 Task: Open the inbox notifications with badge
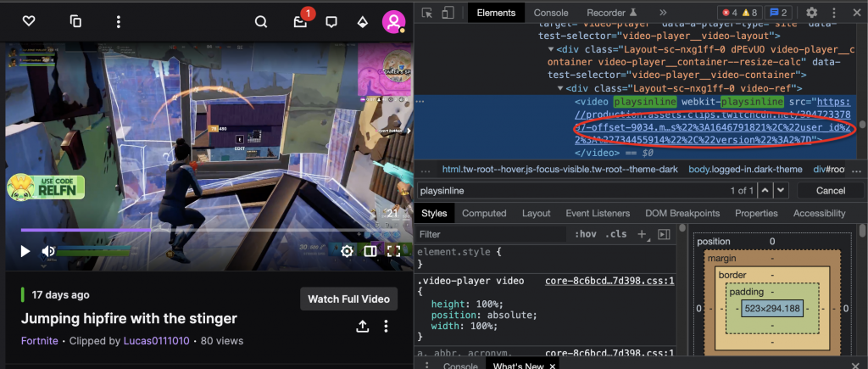[x=301, y=22]
